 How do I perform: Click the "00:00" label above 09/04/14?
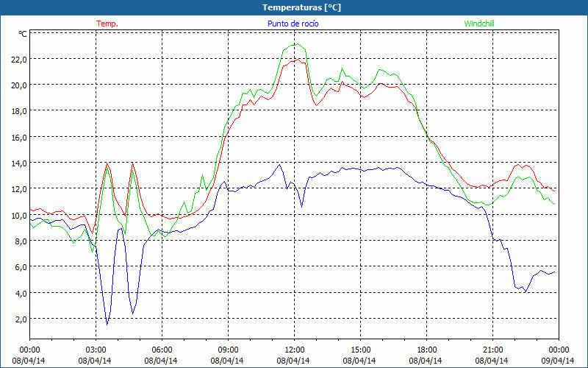pyautogui.click(x=559, y=350)
